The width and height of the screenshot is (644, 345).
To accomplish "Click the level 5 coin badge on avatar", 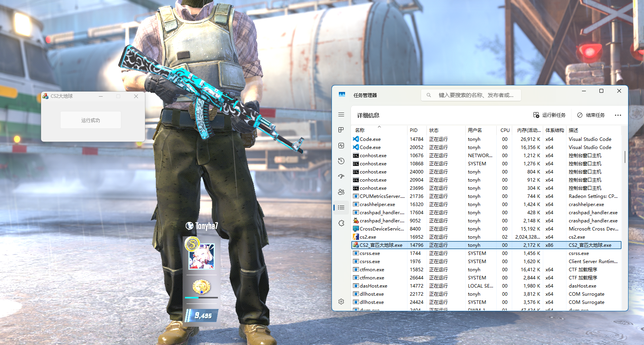I will (192, 244).
